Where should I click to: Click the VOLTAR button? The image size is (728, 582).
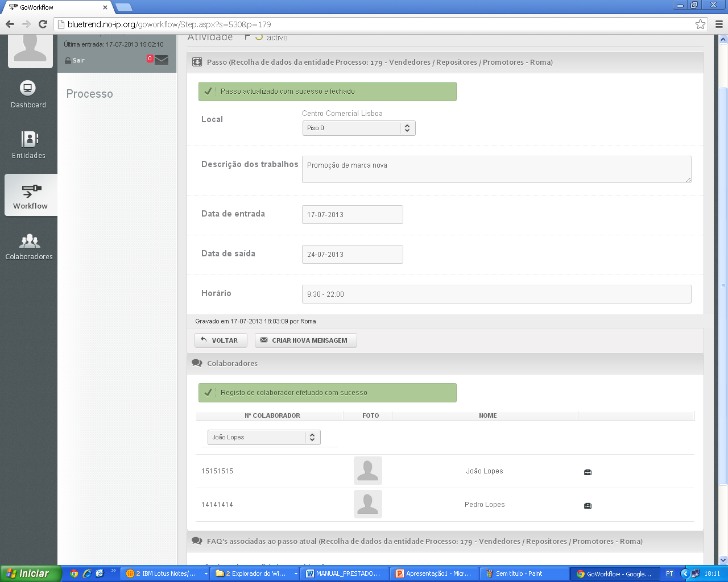[x=221, y=340]
